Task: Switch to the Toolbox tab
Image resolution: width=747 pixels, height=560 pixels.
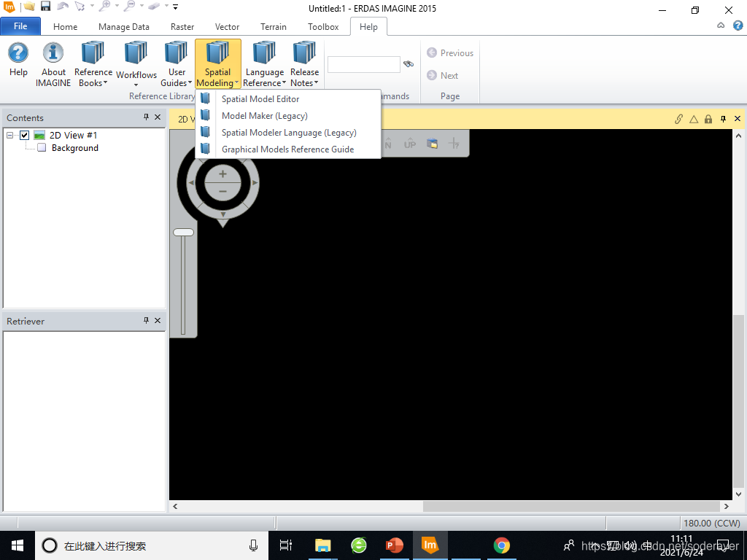Action: [323, 27]
